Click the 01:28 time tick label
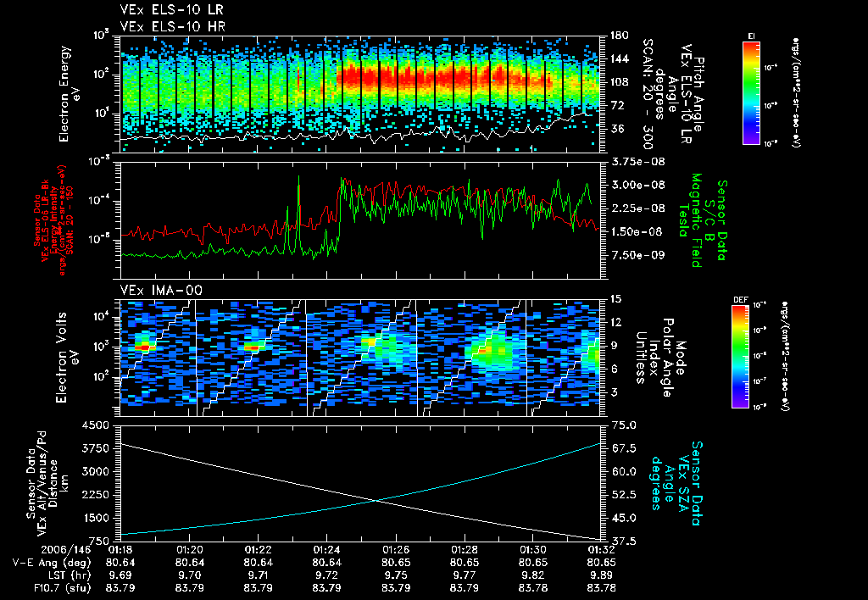 [x=464, y=550]
